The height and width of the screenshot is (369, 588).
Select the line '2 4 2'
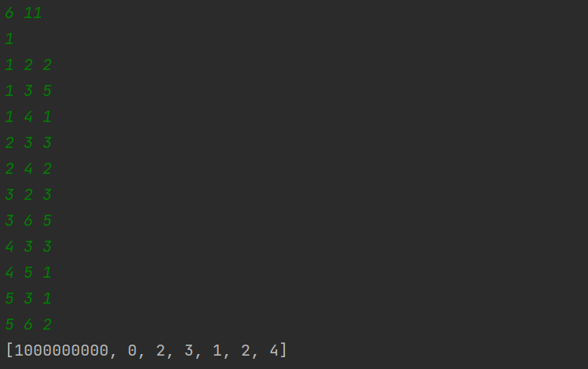[x=28, y=168]
